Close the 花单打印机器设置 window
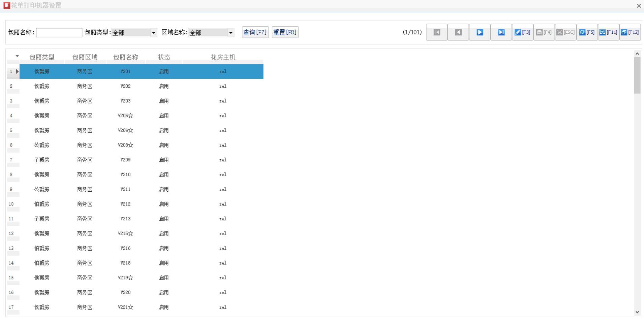644x319 pixels. click(639, 6)
